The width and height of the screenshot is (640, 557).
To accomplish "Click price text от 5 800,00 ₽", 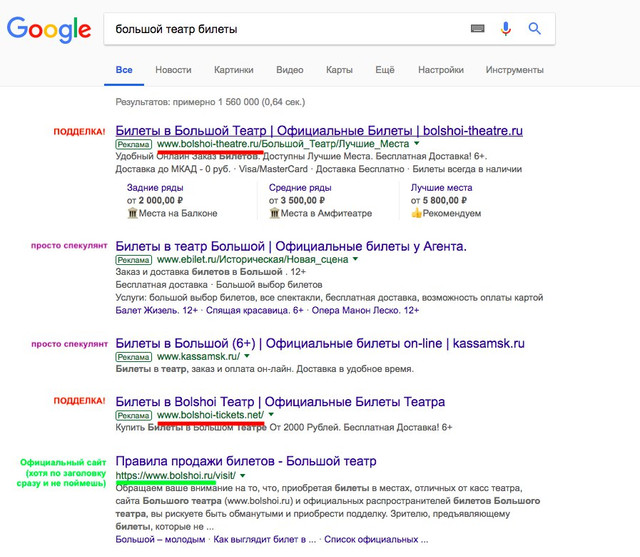I will tap(439, 200).
